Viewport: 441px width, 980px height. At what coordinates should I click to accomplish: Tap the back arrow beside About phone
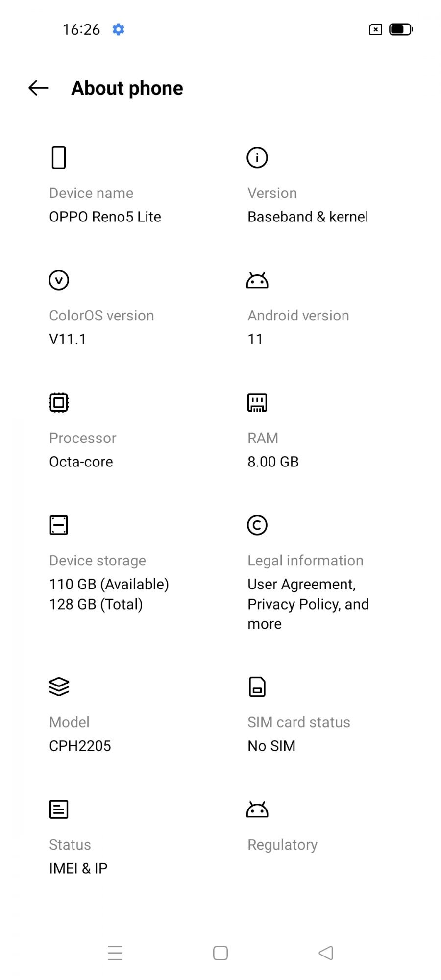(38, 88)
